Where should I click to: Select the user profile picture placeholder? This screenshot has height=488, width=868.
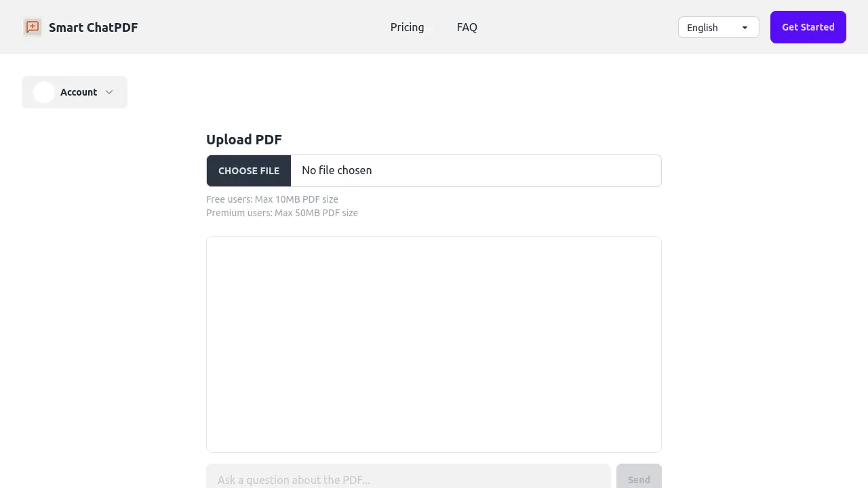(x=44, y=92)
